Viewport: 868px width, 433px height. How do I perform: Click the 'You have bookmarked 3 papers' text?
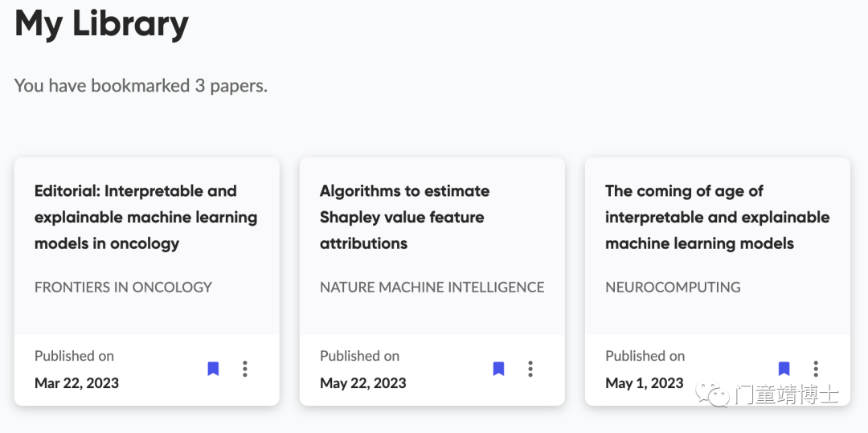(141, 86)
